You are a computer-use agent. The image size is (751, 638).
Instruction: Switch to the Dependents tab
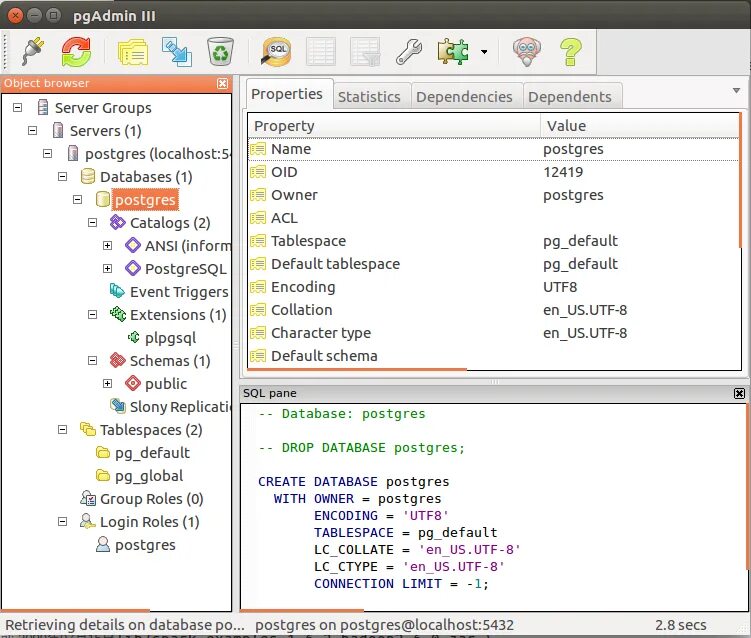(570, 97)
